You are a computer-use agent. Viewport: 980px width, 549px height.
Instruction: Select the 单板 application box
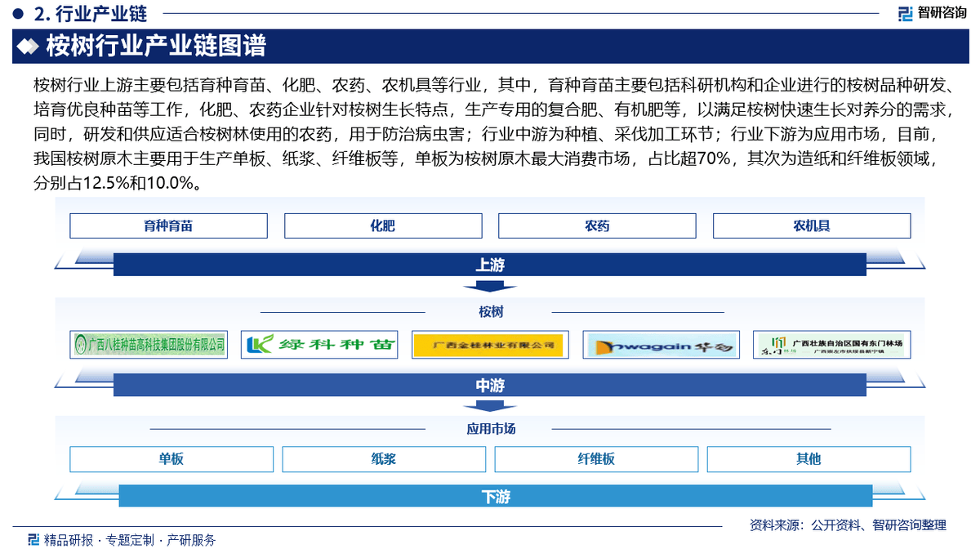171,459
